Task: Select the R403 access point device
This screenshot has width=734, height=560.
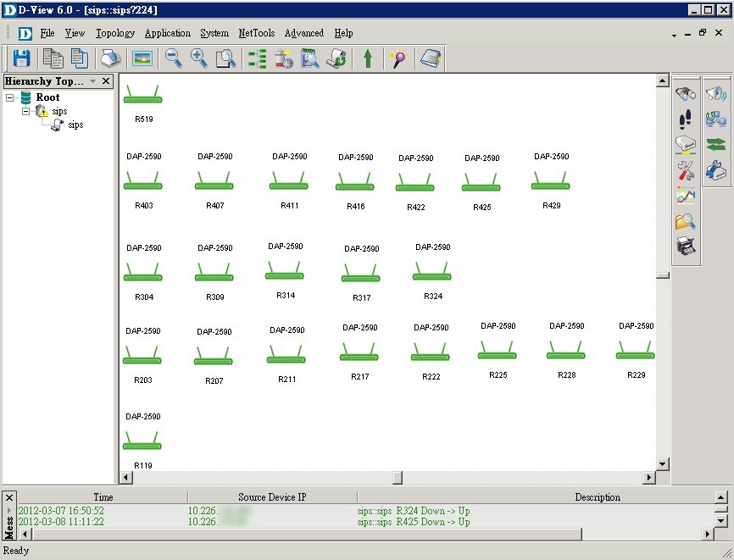Action: tap(142, 181)
